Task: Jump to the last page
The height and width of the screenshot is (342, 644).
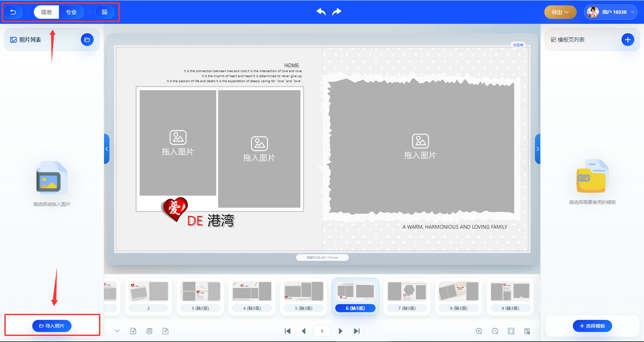Action: (356, 331)
